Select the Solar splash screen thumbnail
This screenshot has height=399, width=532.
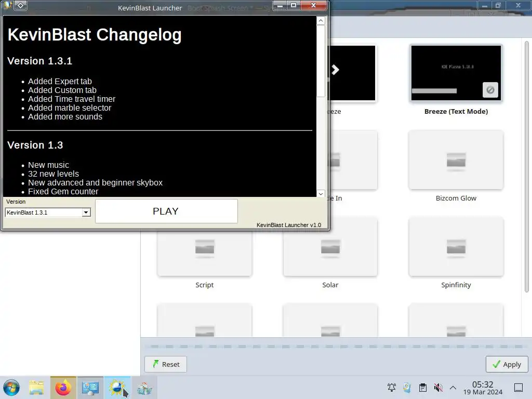pyautogui.click(x=330, y=253)
